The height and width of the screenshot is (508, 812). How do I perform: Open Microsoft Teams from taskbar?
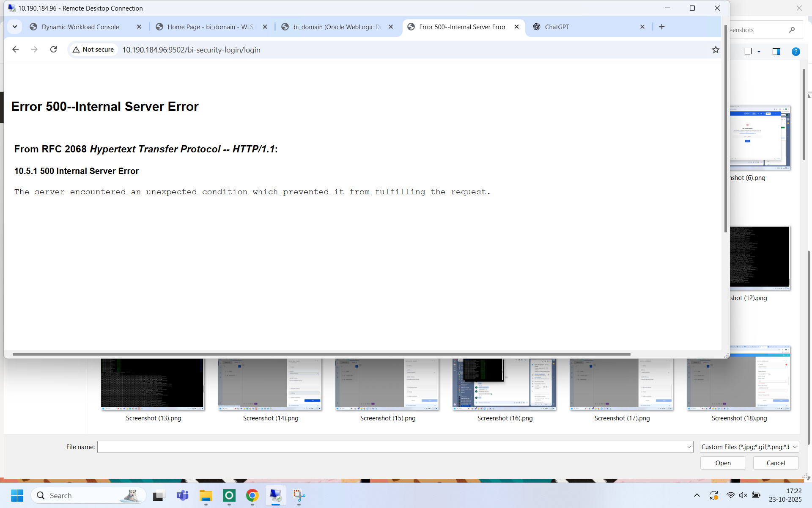[182, 495]
